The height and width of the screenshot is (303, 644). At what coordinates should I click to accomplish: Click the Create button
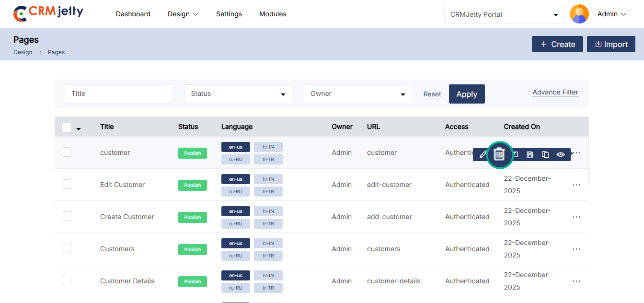click(557, 44)
